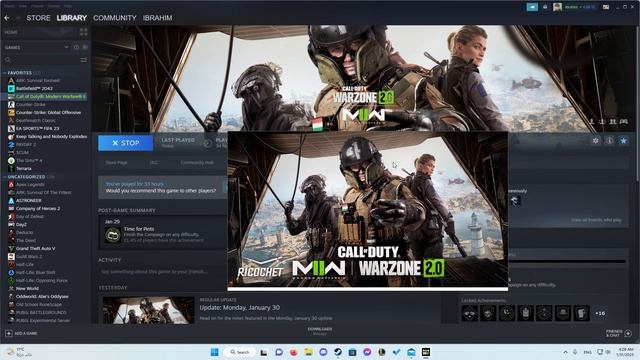Click the page scrollbar on the right
Image resolution: width=640 pixels, height=360 pixels.
pyautogui.click(x=638, y=104)
